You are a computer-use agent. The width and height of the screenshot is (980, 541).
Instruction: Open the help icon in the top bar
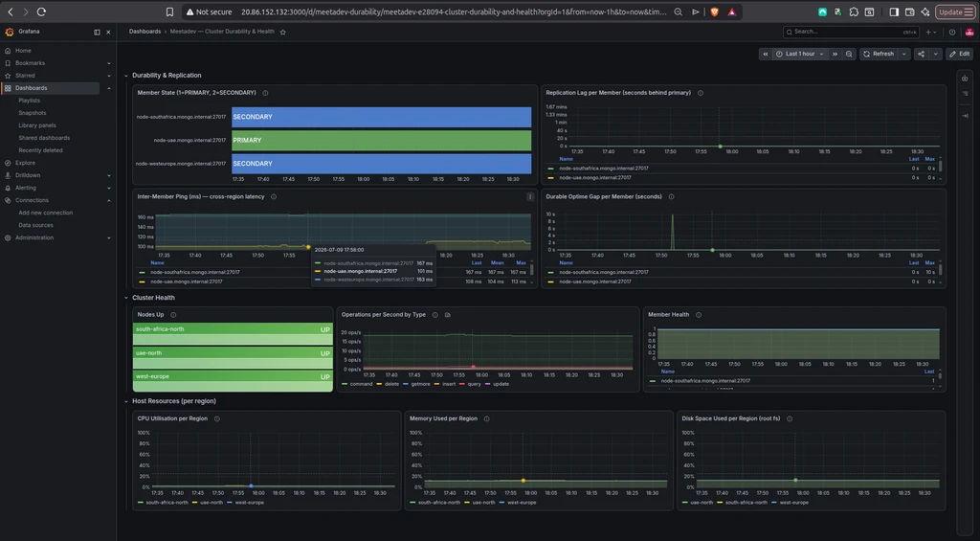tap(952, 32)
